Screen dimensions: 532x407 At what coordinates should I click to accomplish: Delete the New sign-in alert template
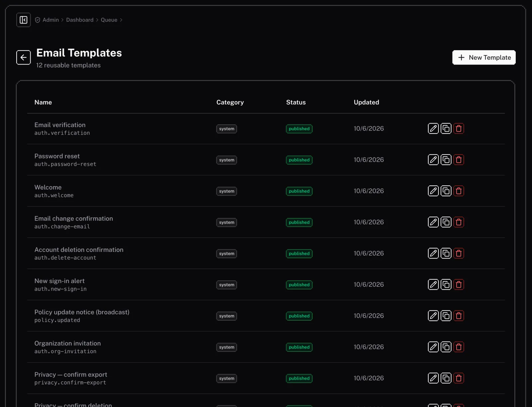(459, 285)
